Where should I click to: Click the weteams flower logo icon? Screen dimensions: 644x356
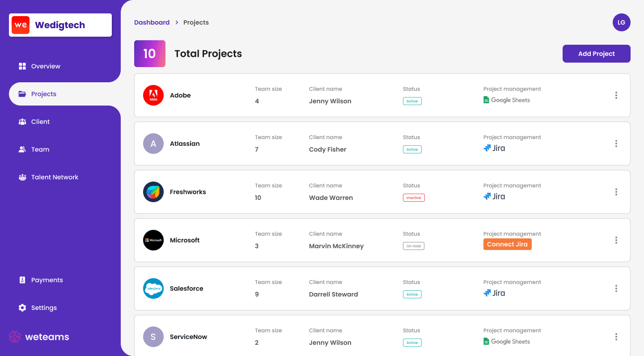click(15, 337)
